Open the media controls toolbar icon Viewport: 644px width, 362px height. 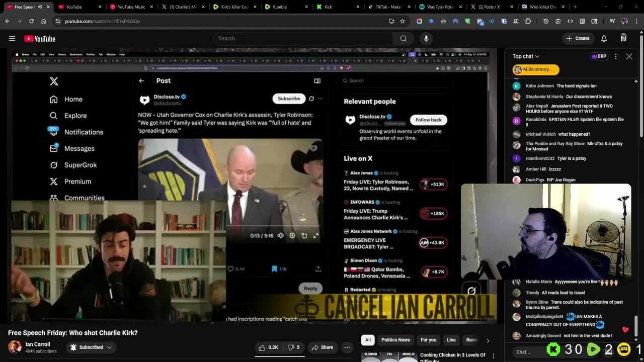coord(612,21)
